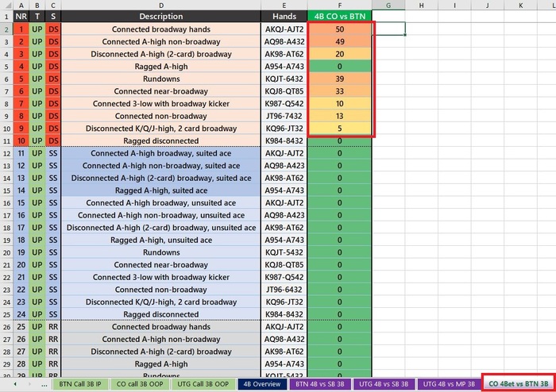Viewport: 556px width, 392px height.
Task: Click the previous-sheet scroll arrow
Action: 15,384
